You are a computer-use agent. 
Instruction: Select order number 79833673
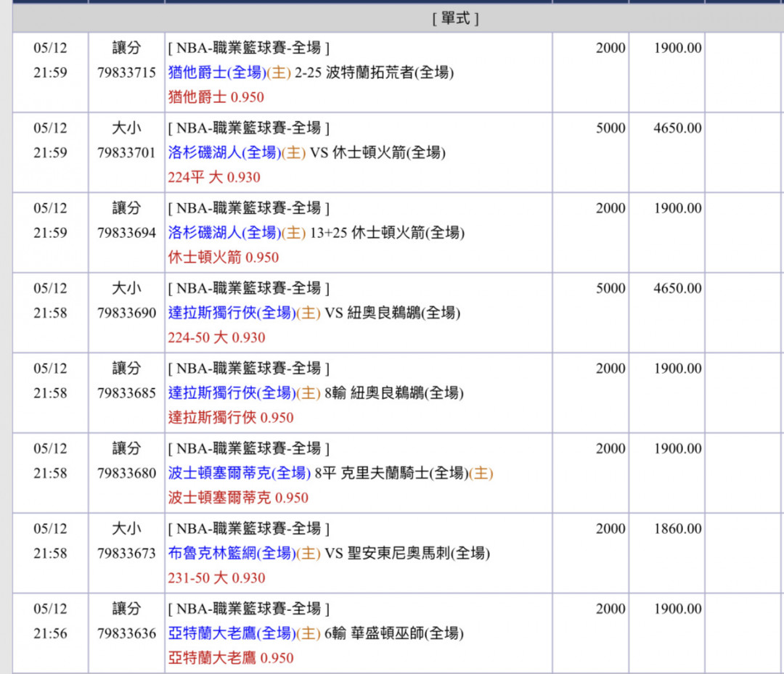126,553
